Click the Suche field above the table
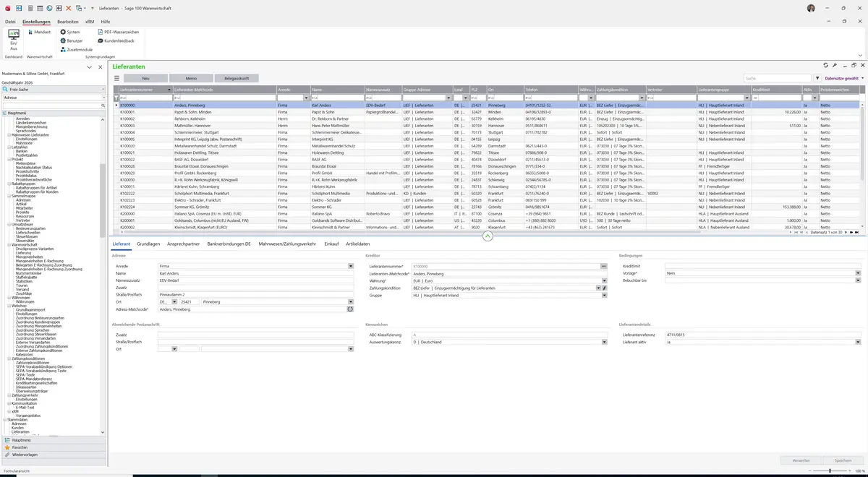 point(777,78)
